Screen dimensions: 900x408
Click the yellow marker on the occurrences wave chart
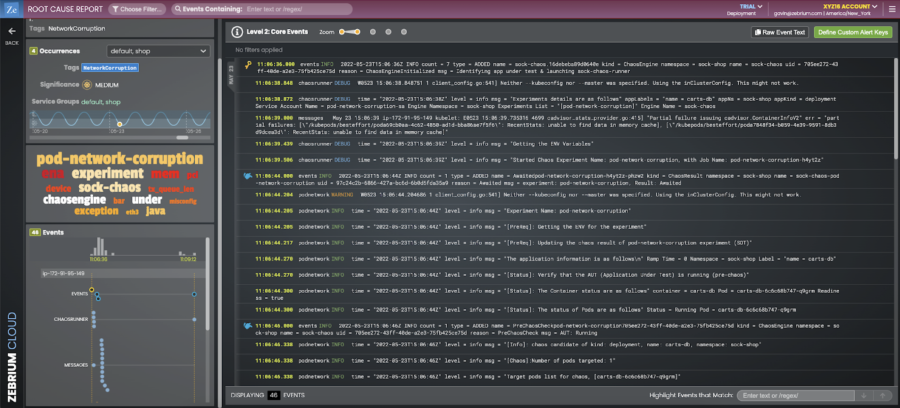[119, 124]
